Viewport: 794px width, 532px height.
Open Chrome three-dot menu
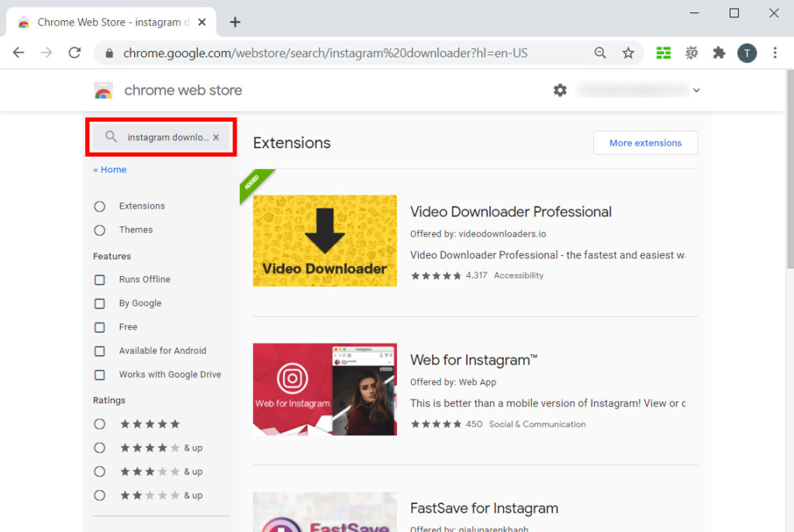tap(775, 53)
